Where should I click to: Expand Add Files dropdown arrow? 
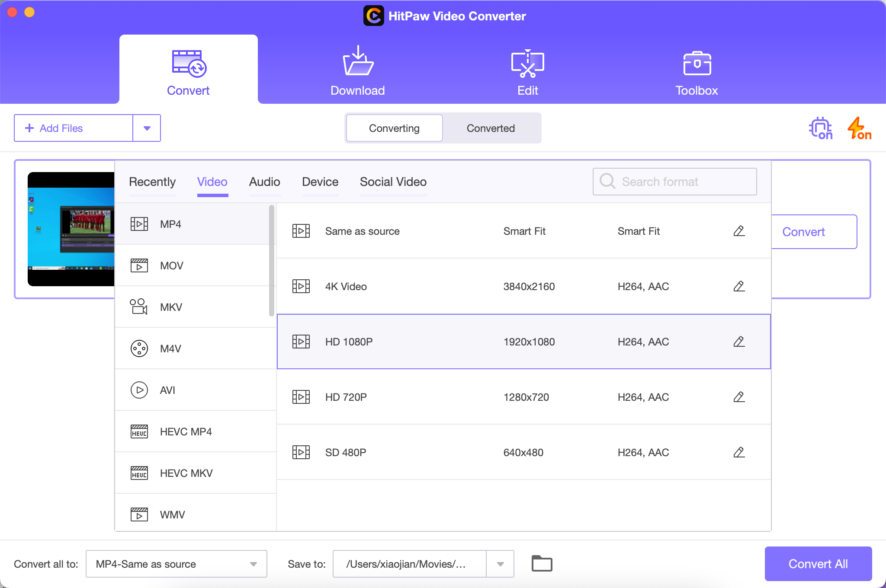tap(147, 128)
